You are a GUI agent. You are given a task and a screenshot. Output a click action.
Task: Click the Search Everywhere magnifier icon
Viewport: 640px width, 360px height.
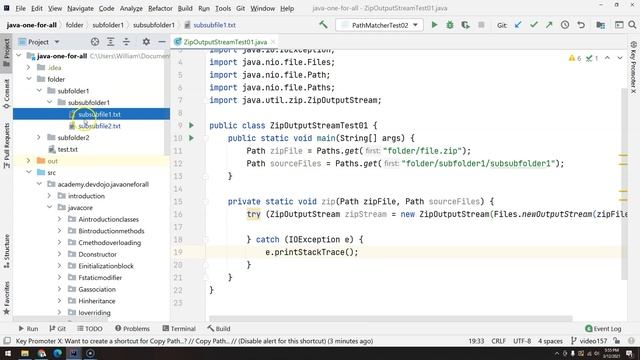click(632, 25)
